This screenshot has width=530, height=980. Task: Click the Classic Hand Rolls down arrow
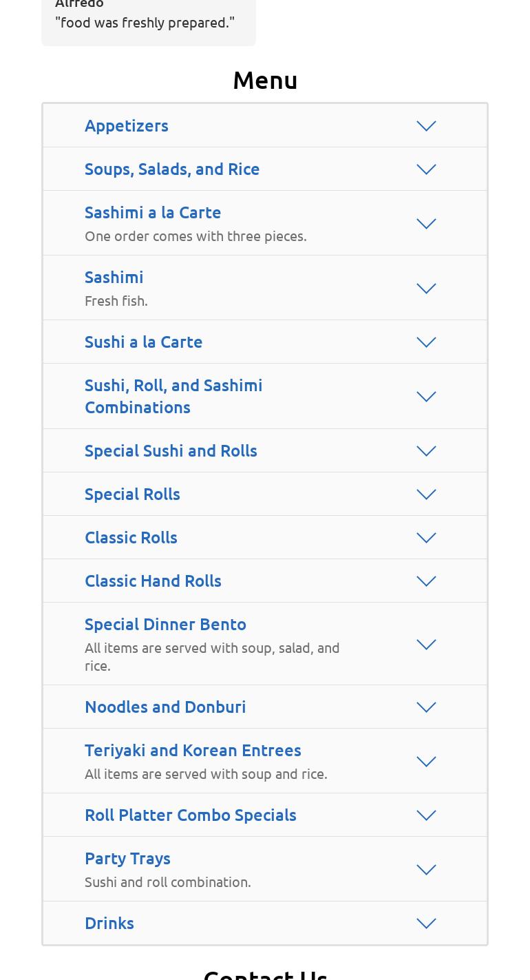click(426, 581)
